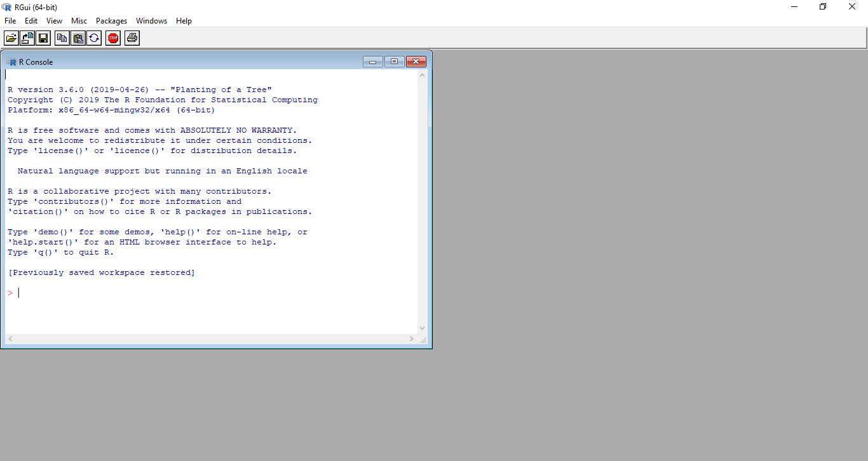Open the Help menu
Viewport: 868px width, 461px height.
pos(184,21)
